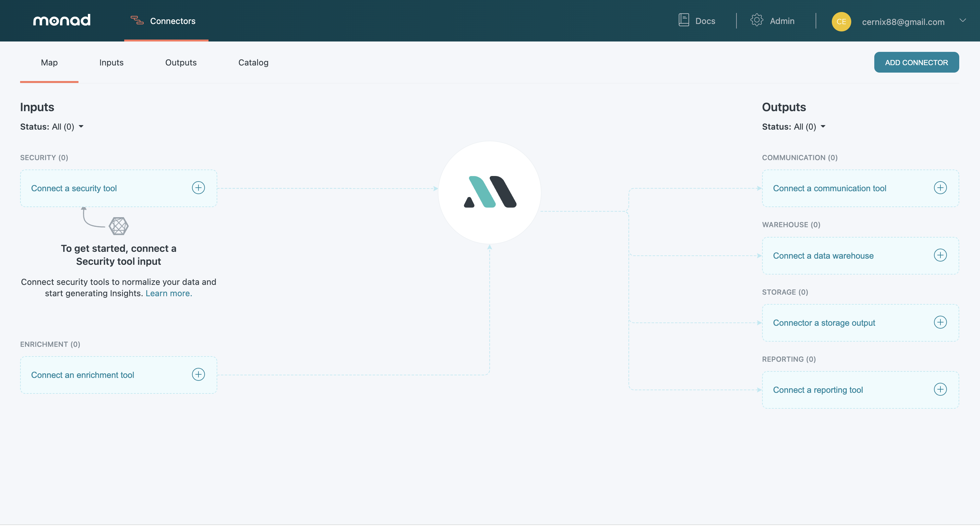This screenshot has width=980, height=527.
Task: Click the plus icon for security tool
Action: click(x=198, y=188)
